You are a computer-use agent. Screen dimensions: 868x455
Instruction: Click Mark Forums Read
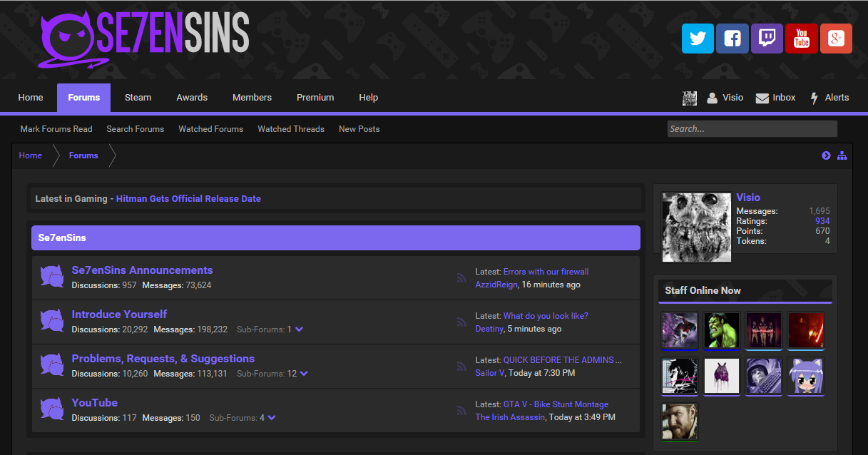pyautogui.click(x=56, y=129)
